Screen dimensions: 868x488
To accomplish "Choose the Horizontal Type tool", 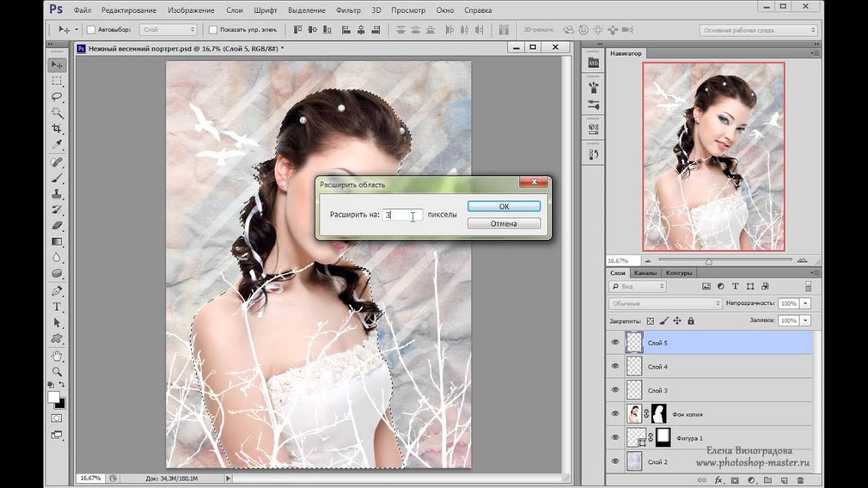I will pyautogui.click(x=57, y=307).
